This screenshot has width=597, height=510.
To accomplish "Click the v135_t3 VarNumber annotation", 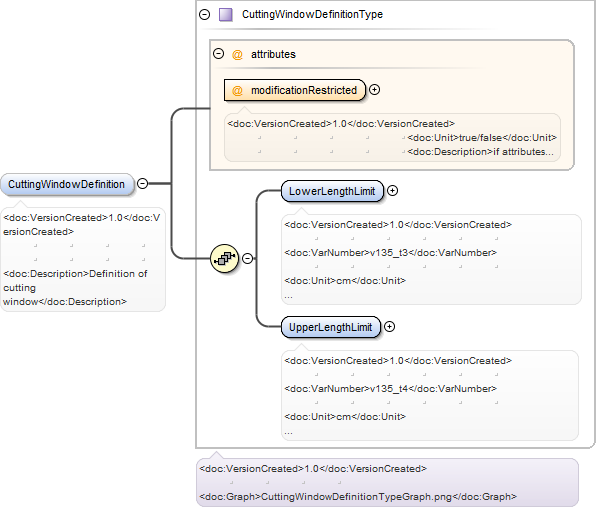I will point(391,253).
